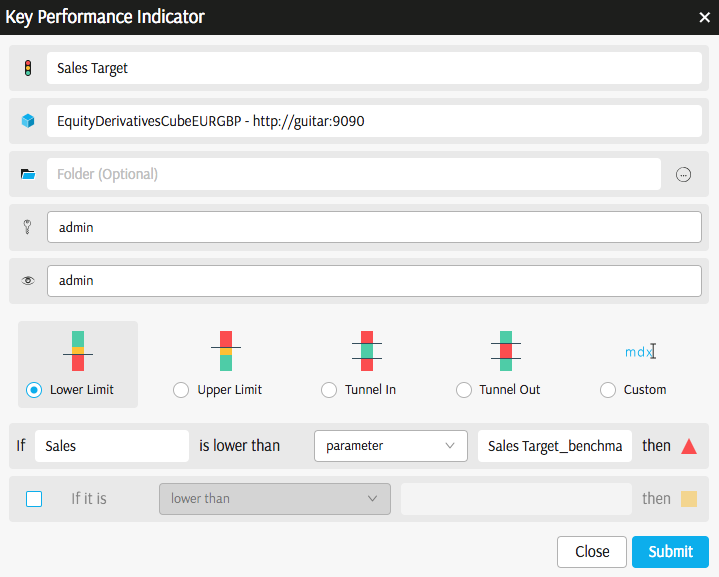Click the blue cube data source icon
Image resolution: width=719 pixels, height=577 pixels.
pos(28,121)
